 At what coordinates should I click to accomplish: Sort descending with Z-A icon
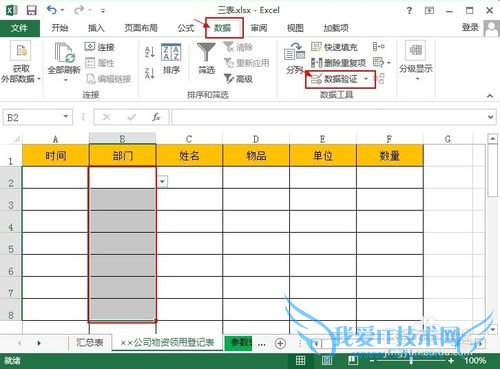(150, 73)
